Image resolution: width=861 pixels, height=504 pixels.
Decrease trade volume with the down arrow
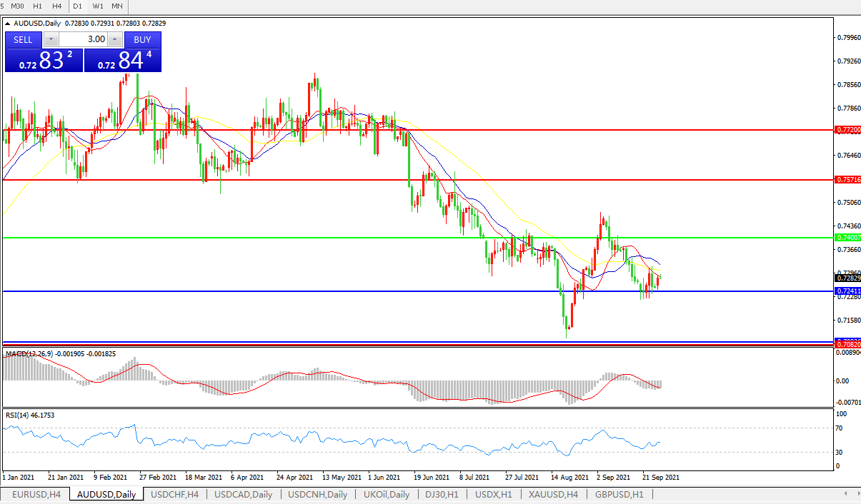50,40
